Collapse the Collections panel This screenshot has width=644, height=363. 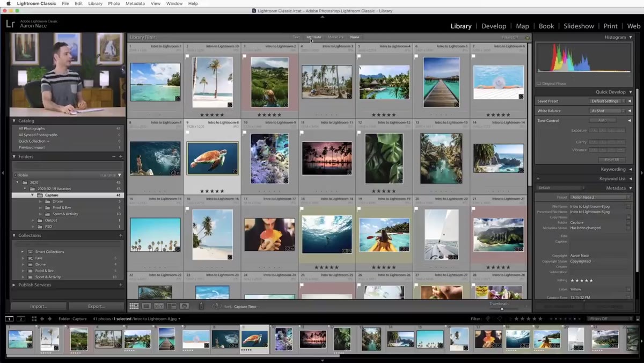coord(14,235)
